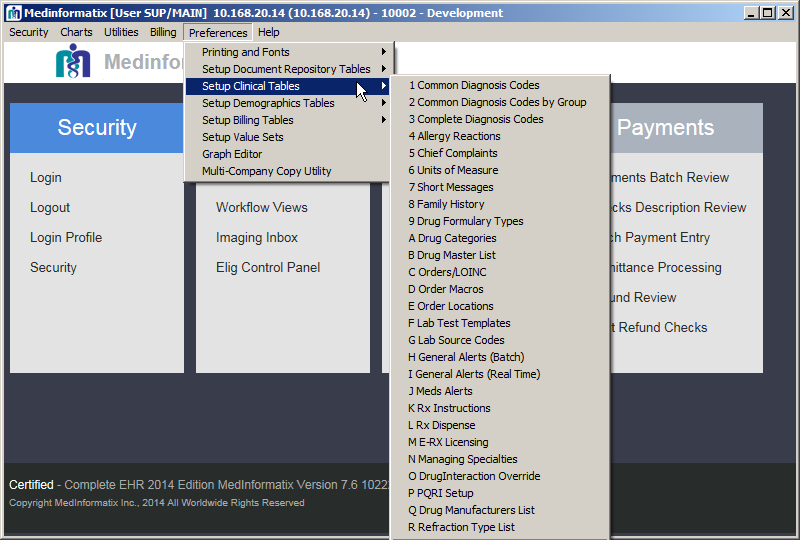Open Batch Payment Entry link
Viewport: 801px width, 541px height.
tap(660, 238)
